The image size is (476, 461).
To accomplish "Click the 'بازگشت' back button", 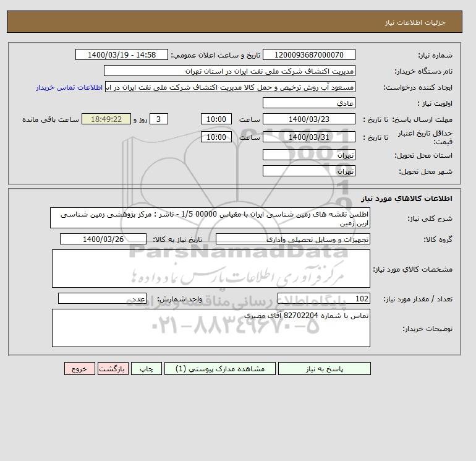I will 113,369.
